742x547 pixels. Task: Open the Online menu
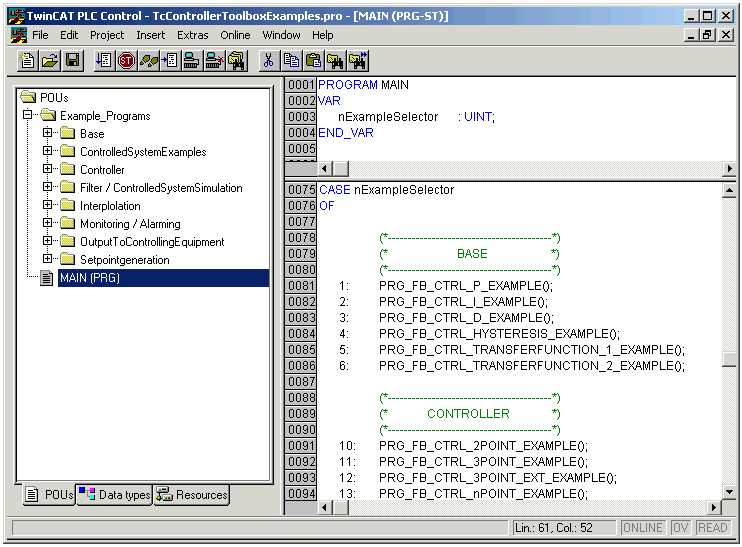pos(235,35)
